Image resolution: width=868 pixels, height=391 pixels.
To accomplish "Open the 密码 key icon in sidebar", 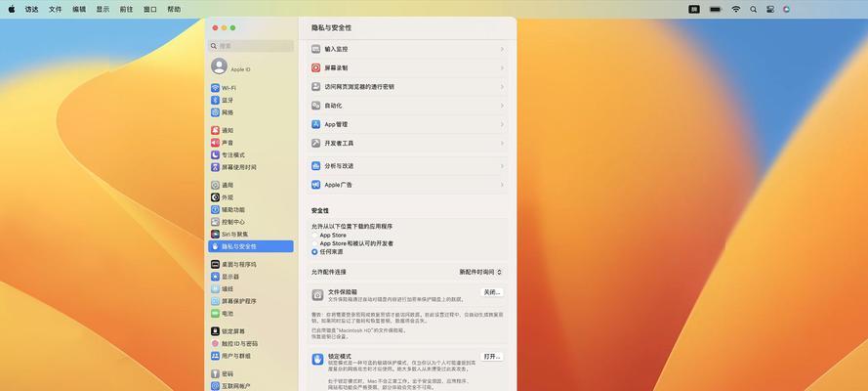I will tap(216, 373).
